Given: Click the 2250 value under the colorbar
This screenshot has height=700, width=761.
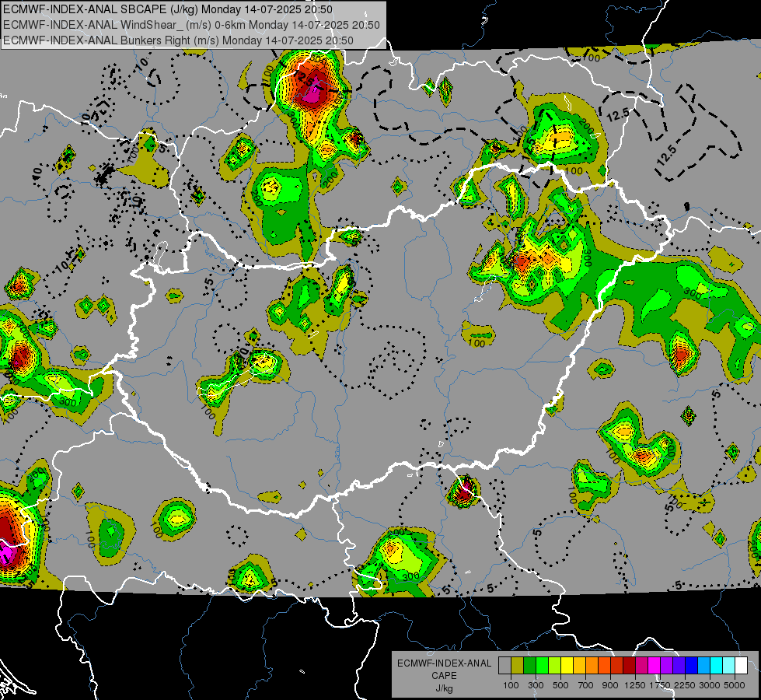Looking at the screenshot, I should [x=685, y=685].
